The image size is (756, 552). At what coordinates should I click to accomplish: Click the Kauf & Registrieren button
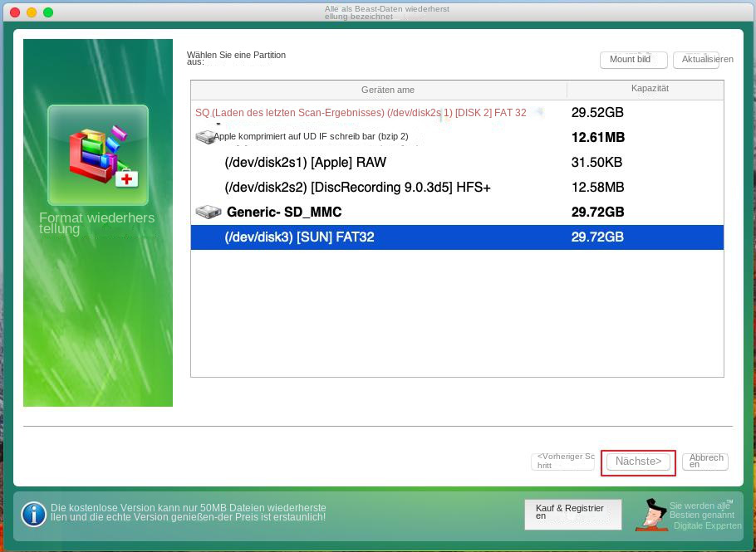pos(572,515)
